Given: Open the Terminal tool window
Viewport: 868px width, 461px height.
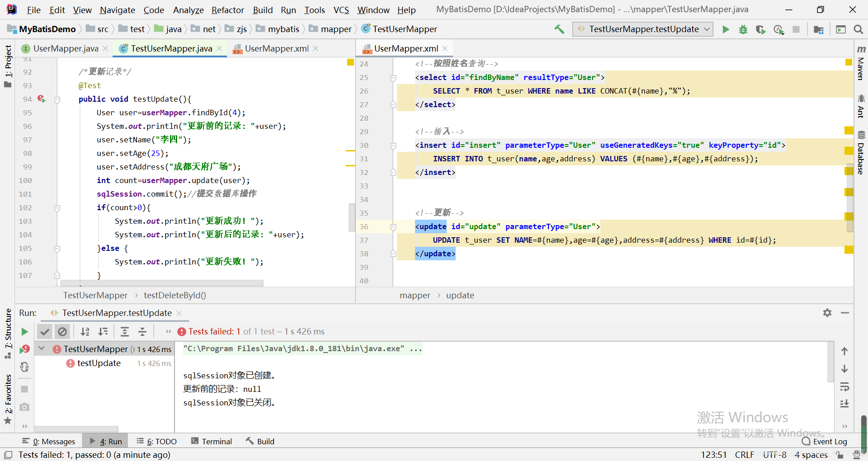Looking at the screenshot, I should (x=212, y=441).
